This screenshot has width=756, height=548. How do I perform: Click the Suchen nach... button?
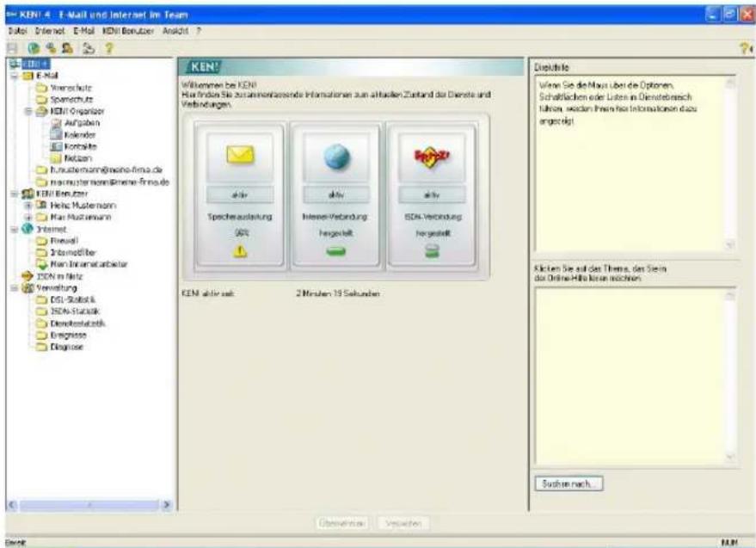tap(569, 483)
